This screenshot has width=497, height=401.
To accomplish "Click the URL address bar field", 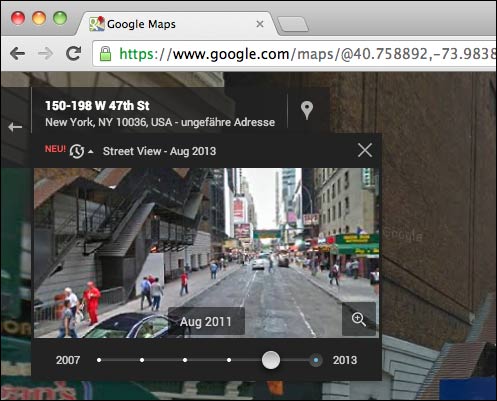I will tap(295, 54).
